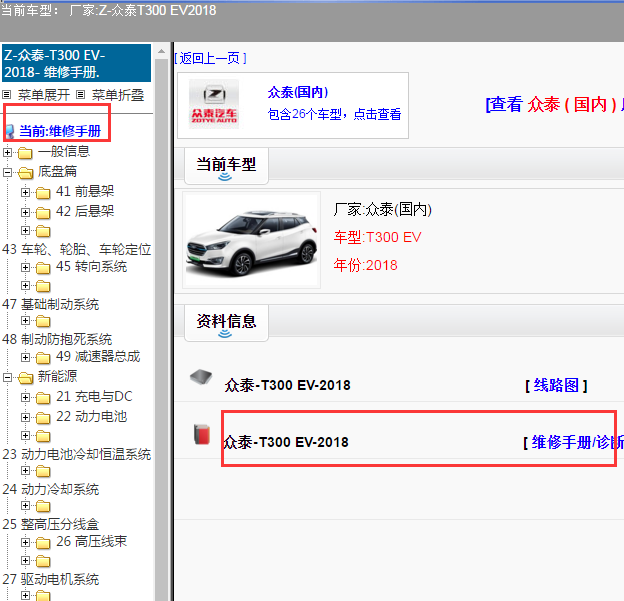Click the Zotye brand logo image
The image size is (624, 601).
tap(214, 104)
